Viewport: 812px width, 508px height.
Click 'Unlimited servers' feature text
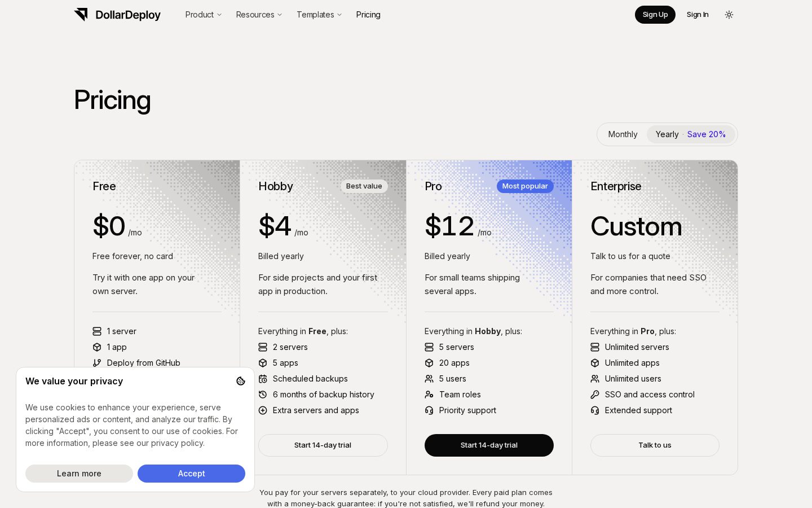(x=637, y=347)
